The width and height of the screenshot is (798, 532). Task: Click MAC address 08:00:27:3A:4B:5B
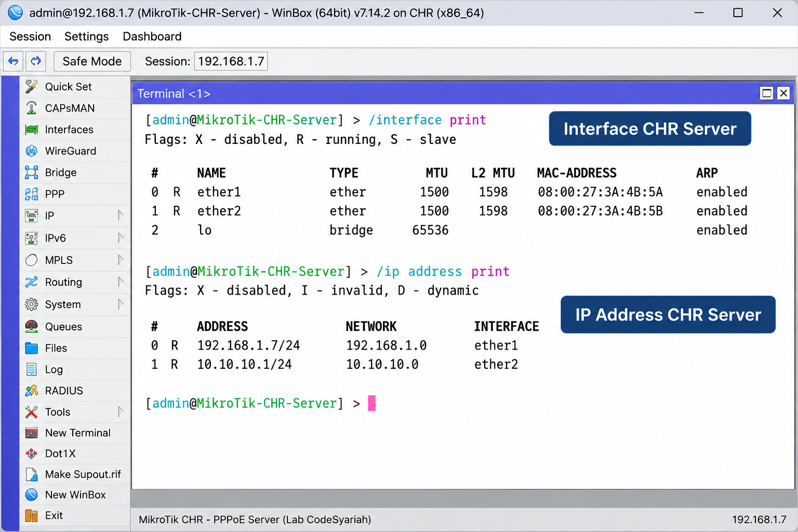pyautogui.click(x=601, y=211)
